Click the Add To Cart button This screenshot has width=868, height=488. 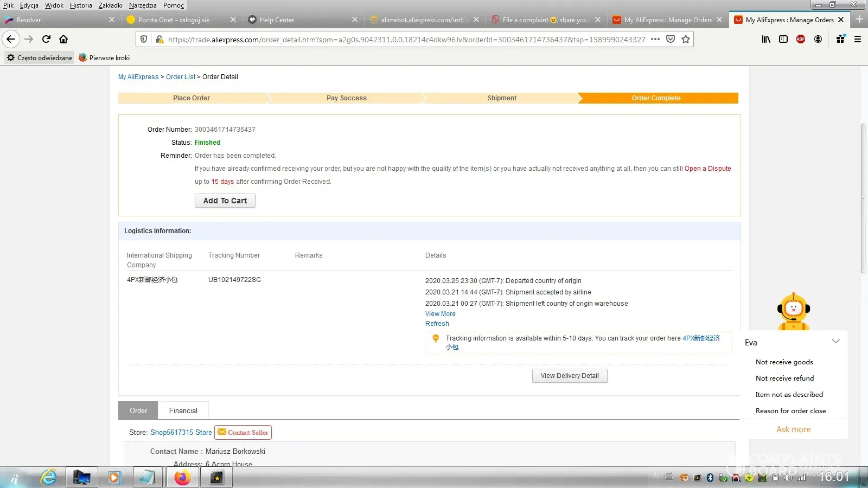[x=225, y=201]
